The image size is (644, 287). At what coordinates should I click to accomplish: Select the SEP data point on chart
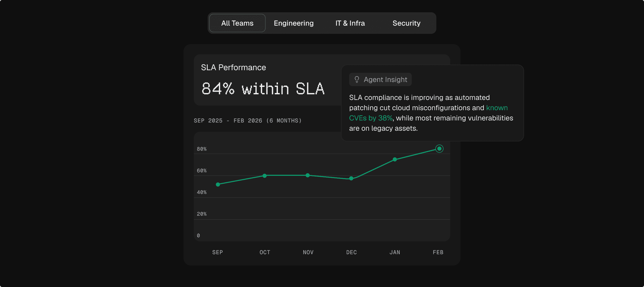218,184
